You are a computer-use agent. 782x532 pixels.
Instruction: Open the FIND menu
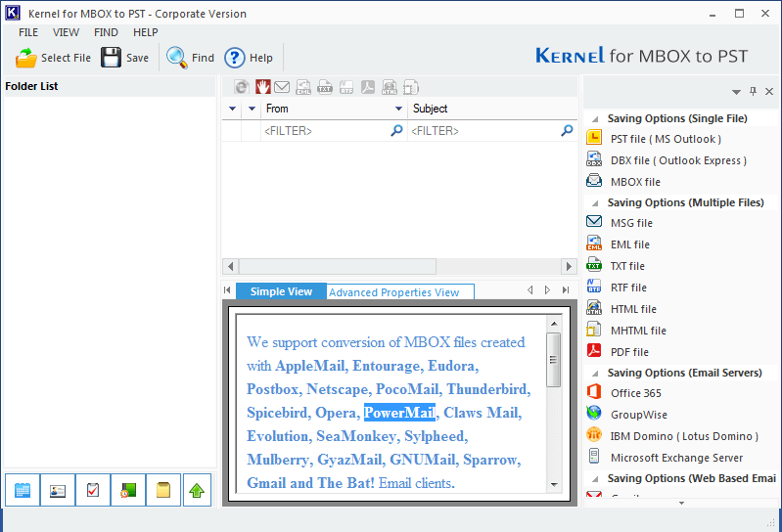click(x=106, y=32)
